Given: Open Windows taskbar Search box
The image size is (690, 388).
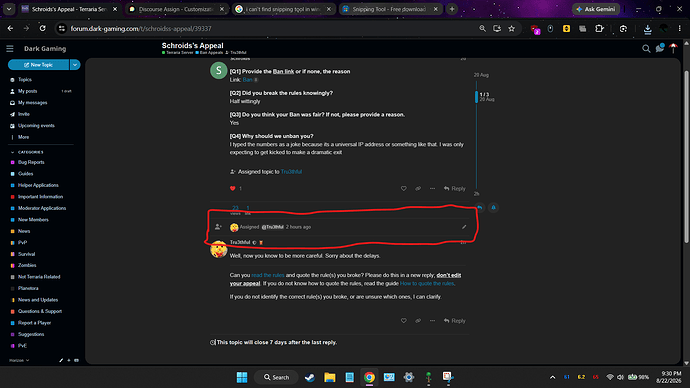Looking at the screenshot, I should (276, 377).
